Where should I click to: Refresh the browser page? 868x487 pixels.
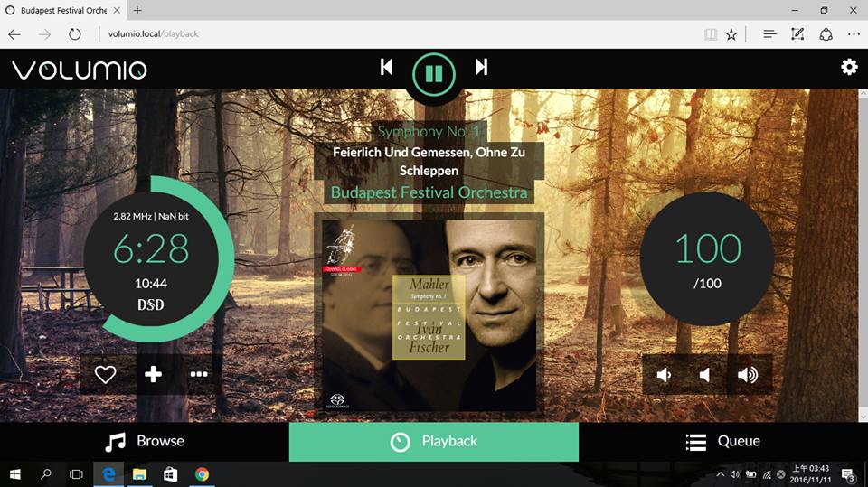click(74, 34)
